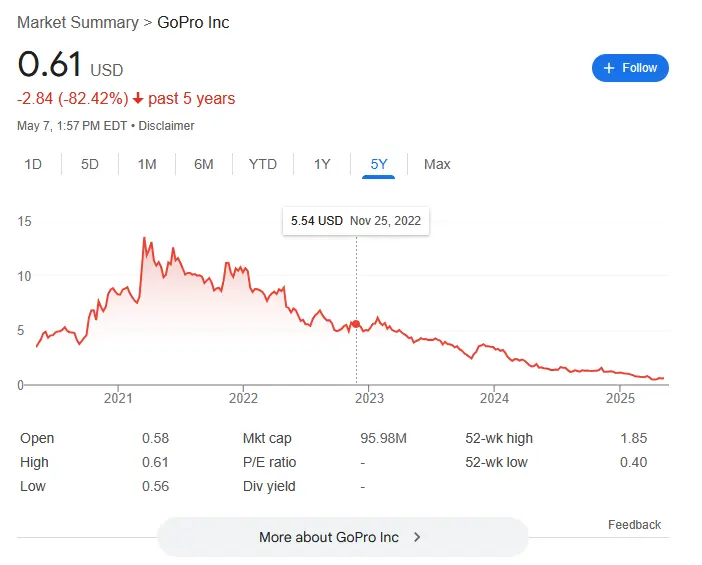Open More about GoPro Inc
This screenshot has height=565, width=702.
pyautogui.click(x=343, y=537)
